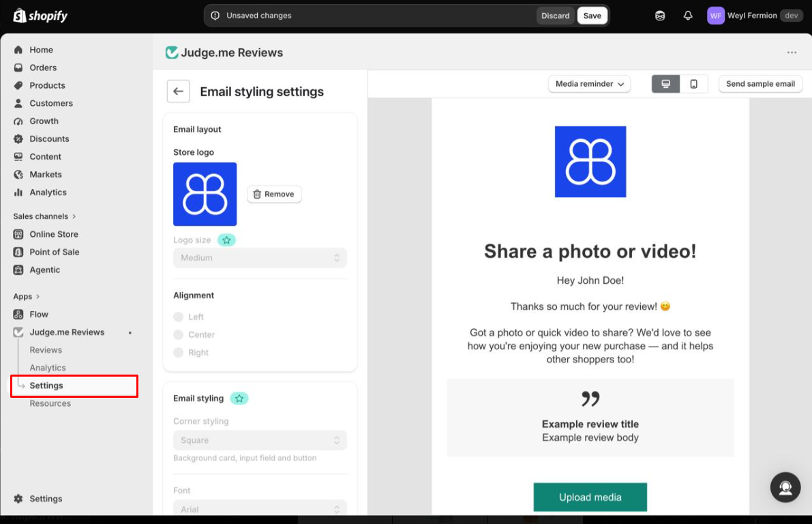The width and height of the screenshot is (812, 524).
Task: Click the Growth gauge icon
Action: [18, 121]
